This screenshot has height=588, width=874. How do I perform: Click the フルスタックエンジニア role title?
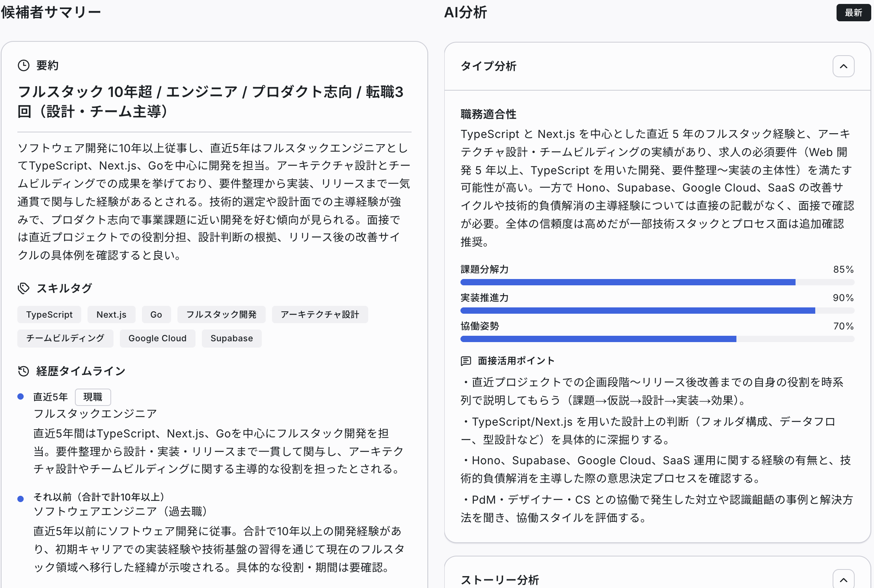click(x=95, y=413)
